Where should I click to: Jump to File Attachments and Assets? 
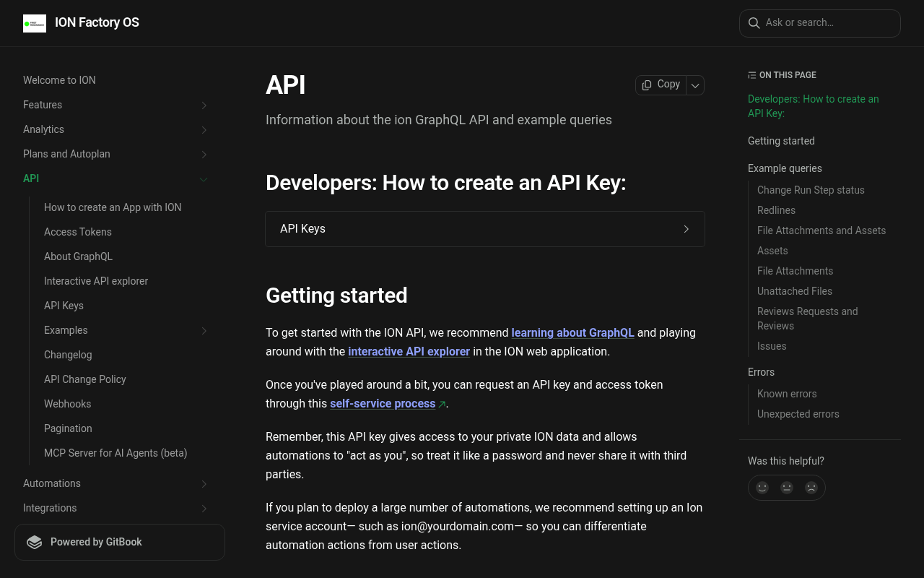pos(821,230)
